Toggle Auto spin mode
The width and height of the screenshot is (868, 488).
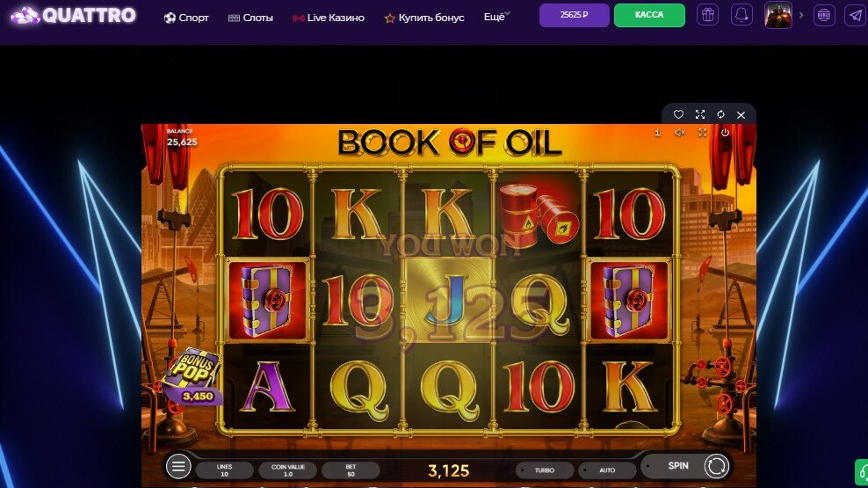coord(607,470)
